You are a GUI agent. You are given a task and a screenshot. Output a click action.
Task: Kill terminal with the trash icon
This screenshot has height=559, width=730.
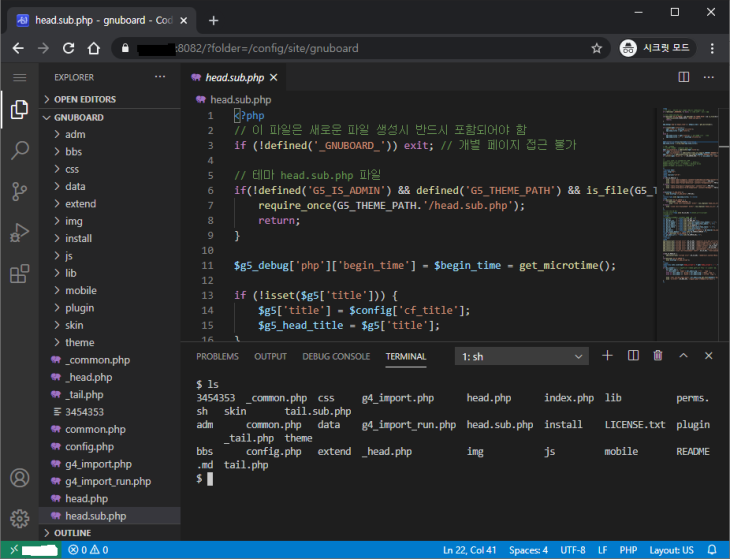[658, 355]
